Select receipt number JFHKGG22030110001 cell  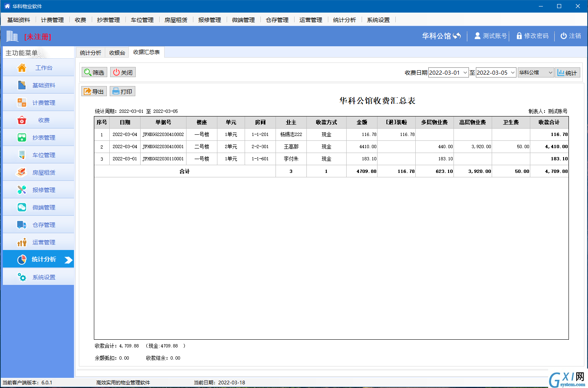pos(163,159)
